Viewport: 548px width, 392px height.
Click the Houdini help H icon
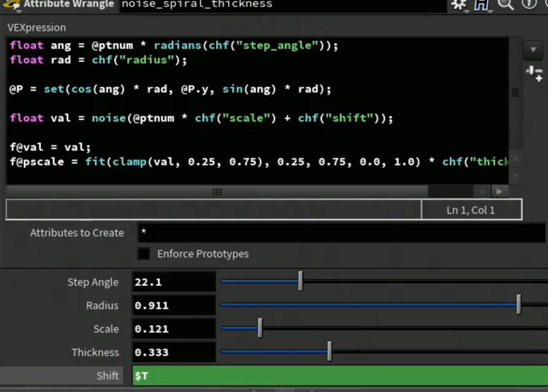pyautogui.click(x=482, y=4)
